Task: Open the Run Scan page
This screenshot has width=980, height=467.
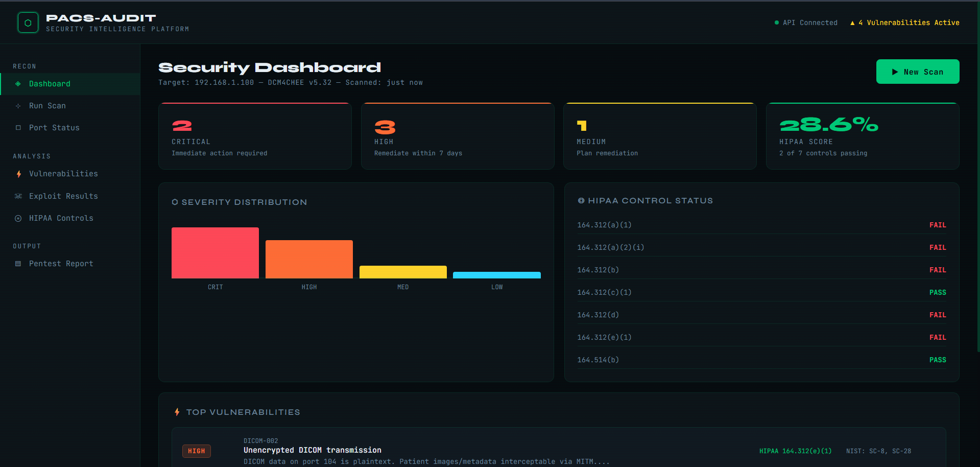Action: coord(70,106)
